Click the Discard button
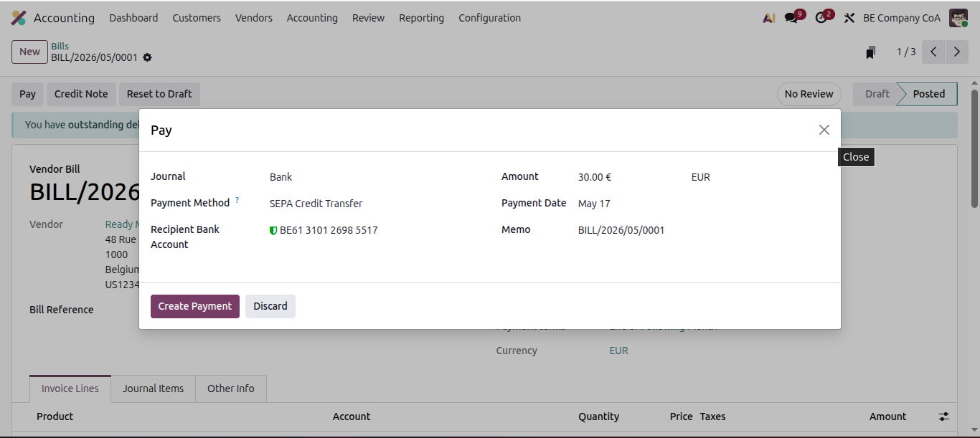The width and height of the screenshot is (980, 438). tap(270, 306)
